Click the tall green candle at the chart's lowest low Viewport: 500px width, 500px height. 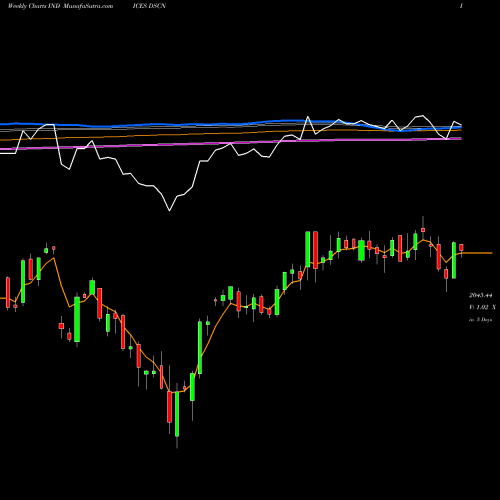pos(177,414)
